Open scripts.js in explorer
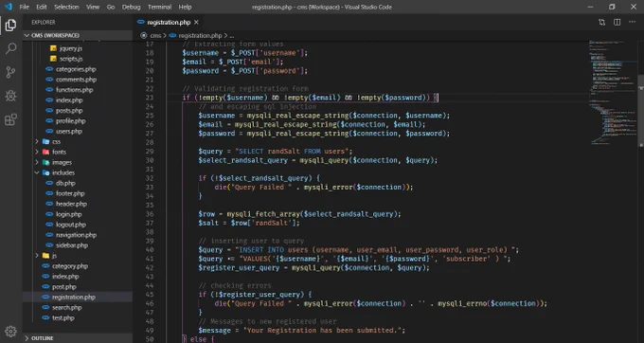 point(71,59)
